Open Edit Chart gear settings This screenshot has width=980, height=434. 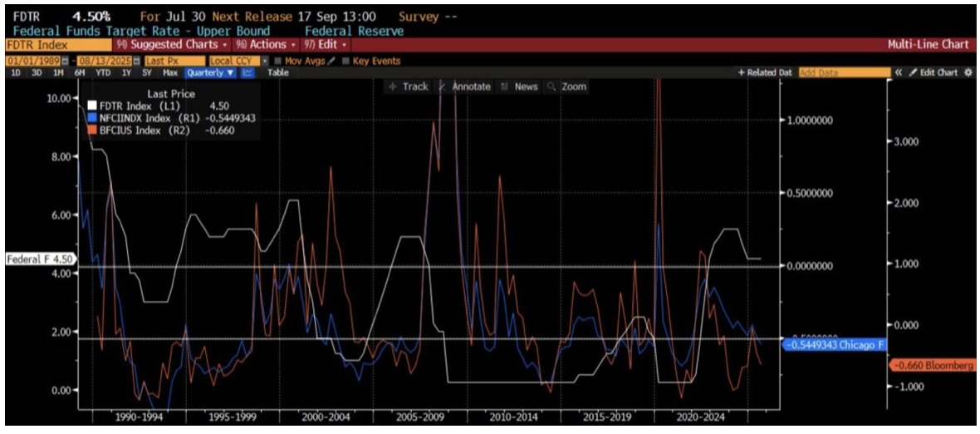pos(968,73)
